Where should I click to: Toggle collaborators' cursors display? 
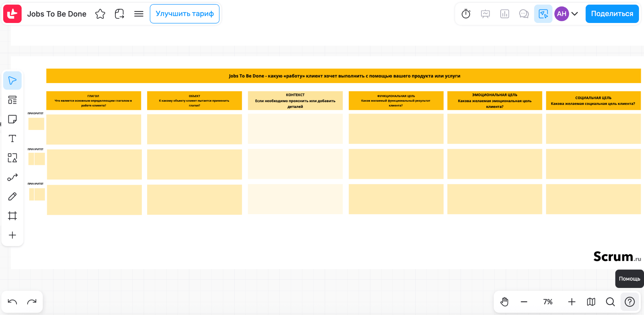coord(543,14)
